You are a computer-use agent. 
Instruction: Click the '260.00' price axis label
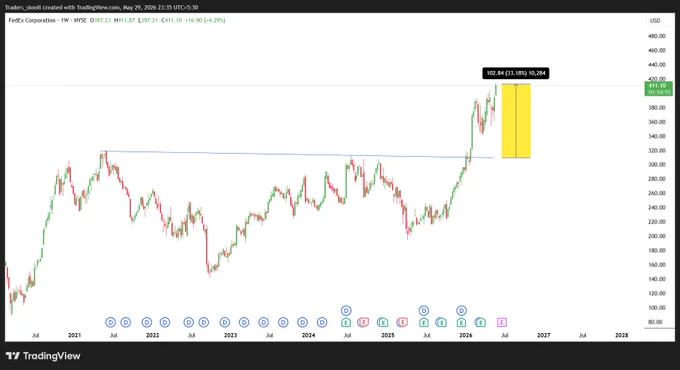(x=657, y=193)
